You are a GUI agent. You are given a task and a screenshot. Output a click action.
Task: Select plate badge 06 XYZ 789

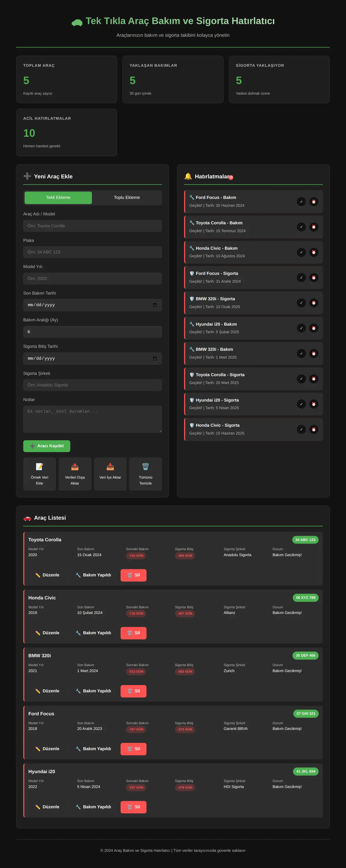pyautogui.click(x=306, y=597)
